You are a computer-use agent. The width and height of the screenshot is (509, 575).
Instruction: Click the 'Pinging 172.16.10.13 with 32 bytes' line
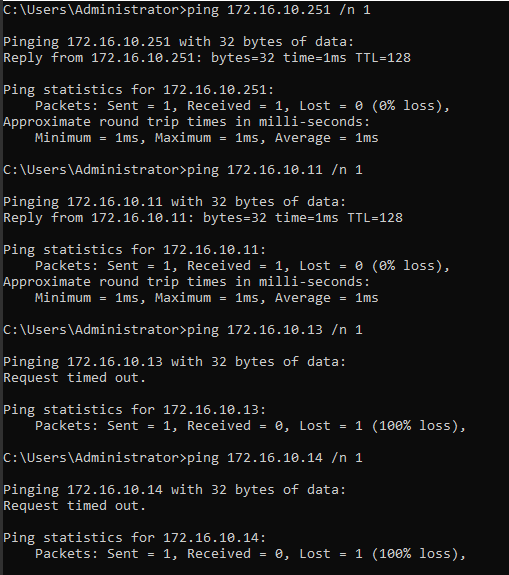pyautogui.click(x=175, y=362)
